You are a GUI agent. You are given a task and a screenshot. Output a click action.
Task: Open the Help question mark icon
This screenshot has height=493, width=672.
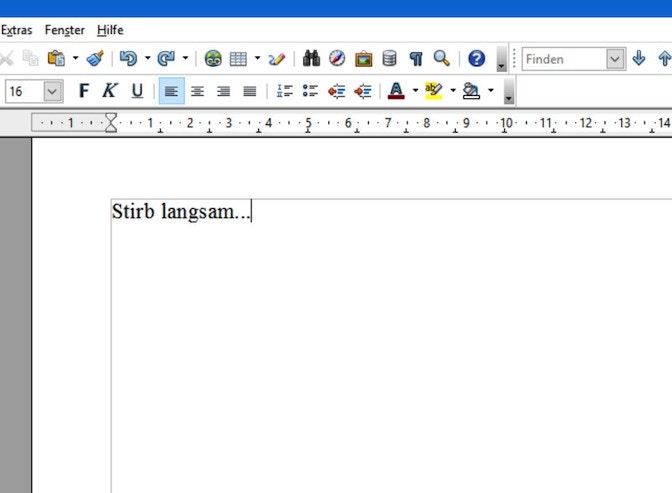point(476,58)
